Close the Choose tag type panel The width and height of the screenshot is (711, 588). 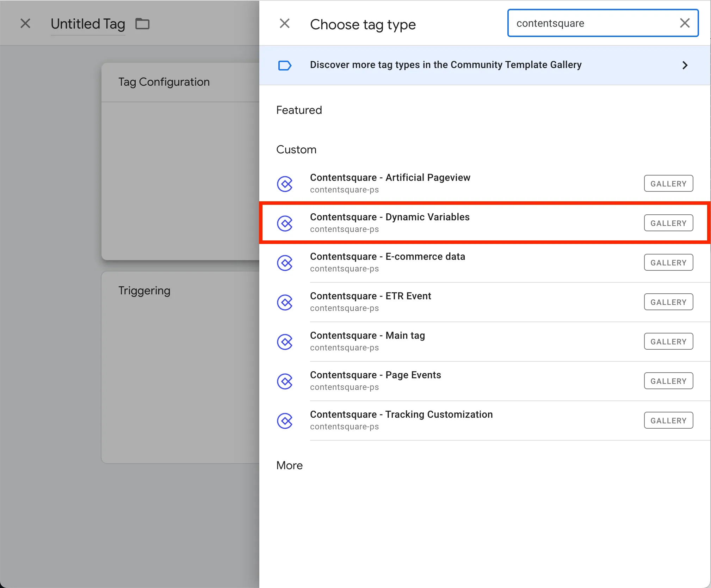285,24
